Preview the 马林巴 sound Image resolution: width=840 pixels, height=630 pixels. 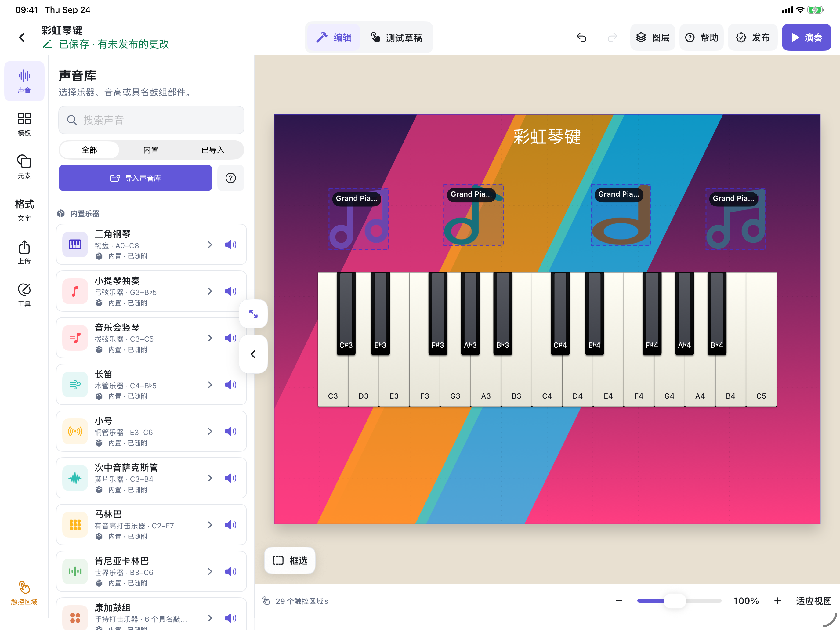[x=230, y=525]
